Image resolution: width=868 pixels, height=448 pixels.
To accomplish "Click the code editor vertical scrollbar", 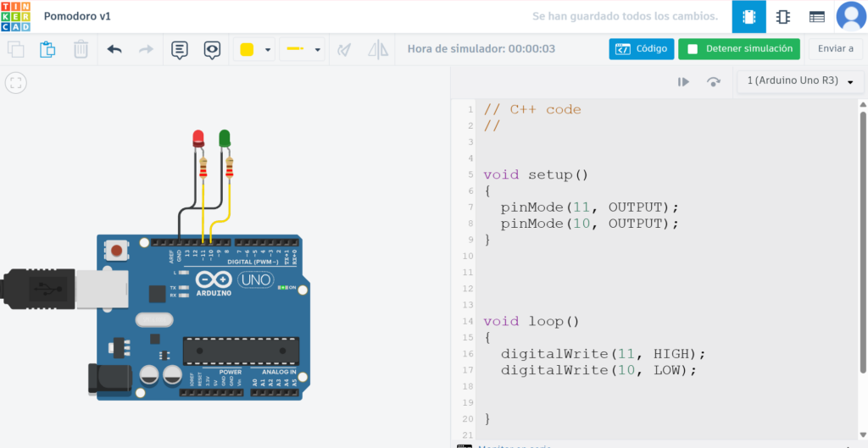I will click(862, 241).
